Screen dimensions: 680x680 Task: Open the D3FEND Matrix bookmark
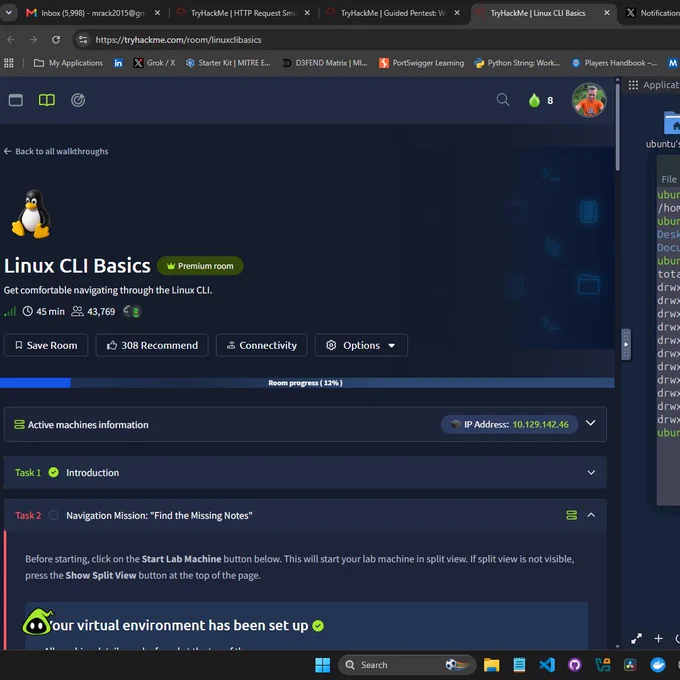point(325,63)
